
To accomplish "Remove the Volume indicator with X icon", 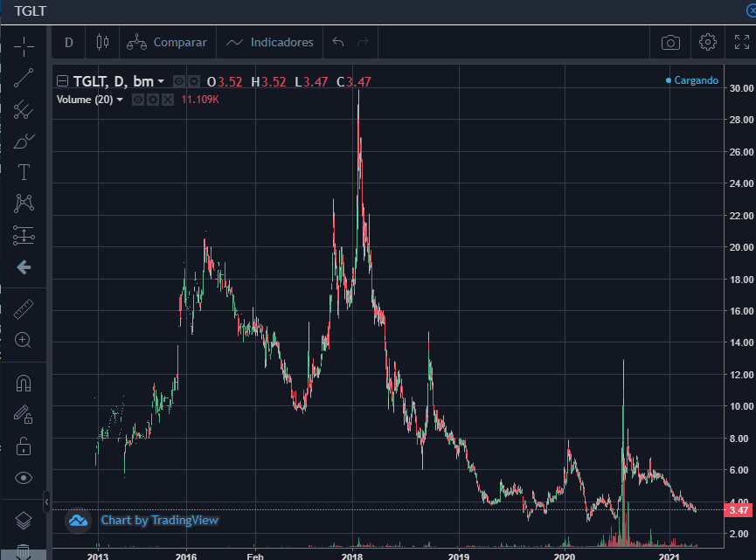I will (x=167, y=100).
